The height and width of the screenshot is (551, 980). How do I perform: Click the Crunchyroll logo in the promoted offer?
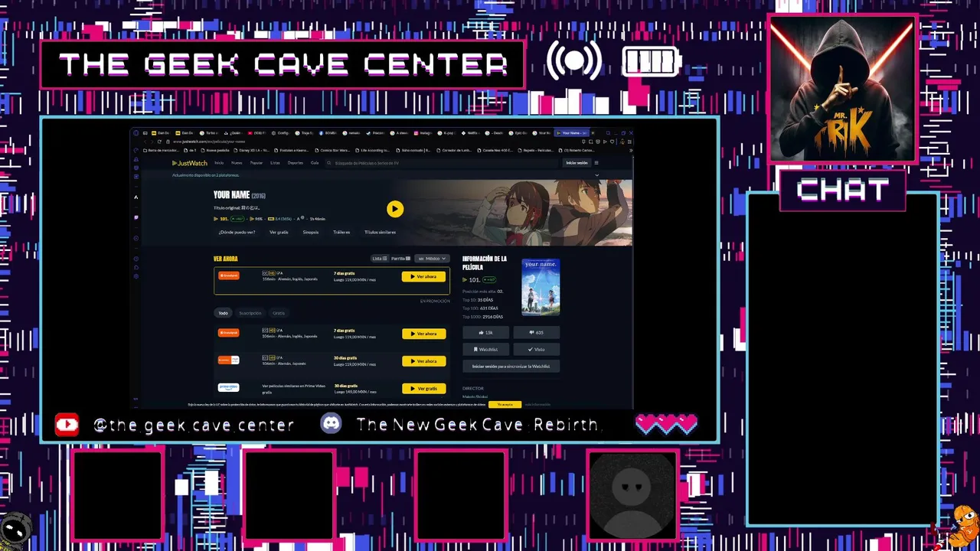(x=229, y=275)
